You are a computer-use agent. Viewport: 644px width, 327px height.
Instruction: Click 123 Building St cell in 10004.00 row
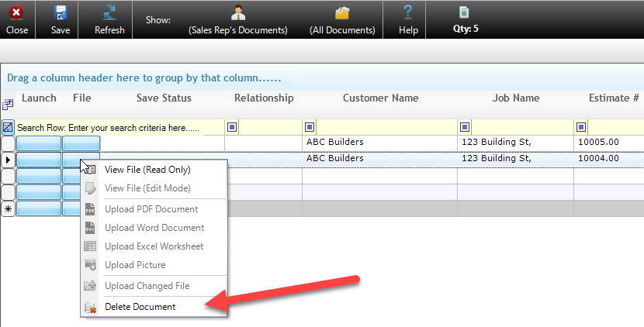click(515, 158)
